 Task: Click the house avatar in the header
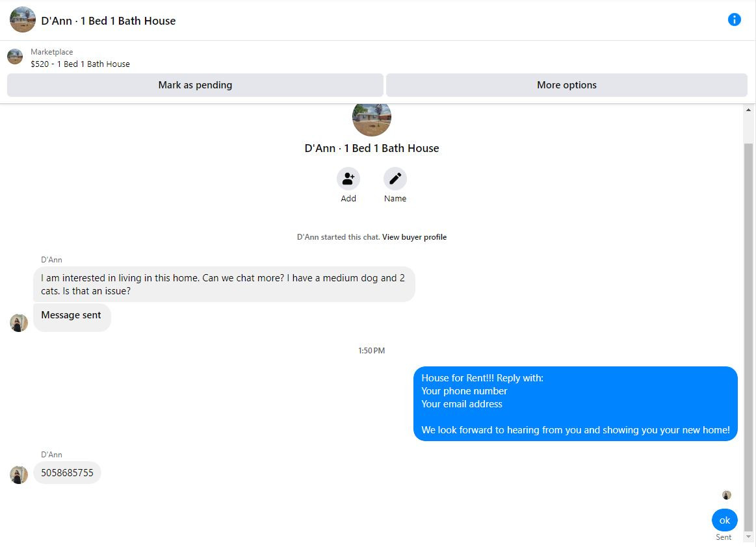tap(23, 19)
